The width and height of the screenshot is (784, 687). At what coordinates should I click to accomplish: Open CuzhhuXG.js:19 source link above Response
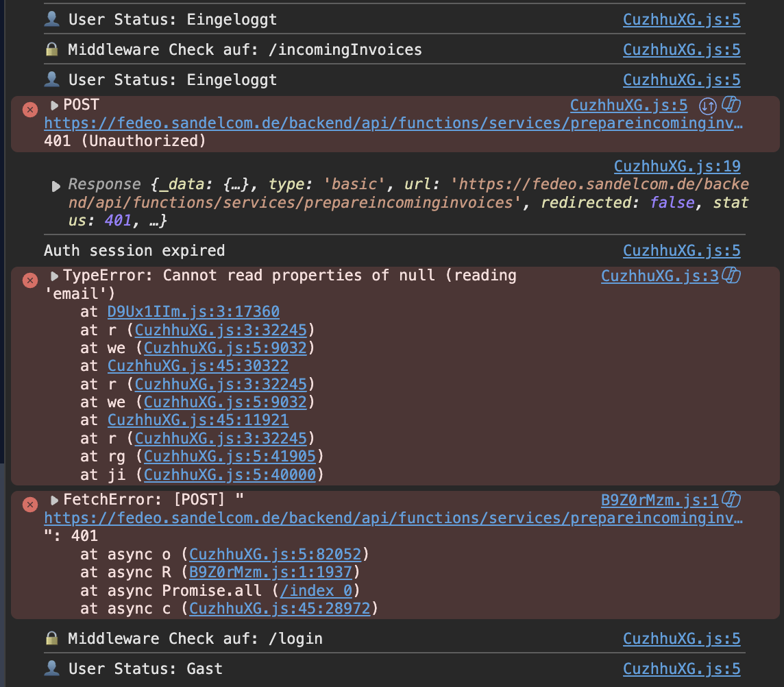[x=677, y=166]
